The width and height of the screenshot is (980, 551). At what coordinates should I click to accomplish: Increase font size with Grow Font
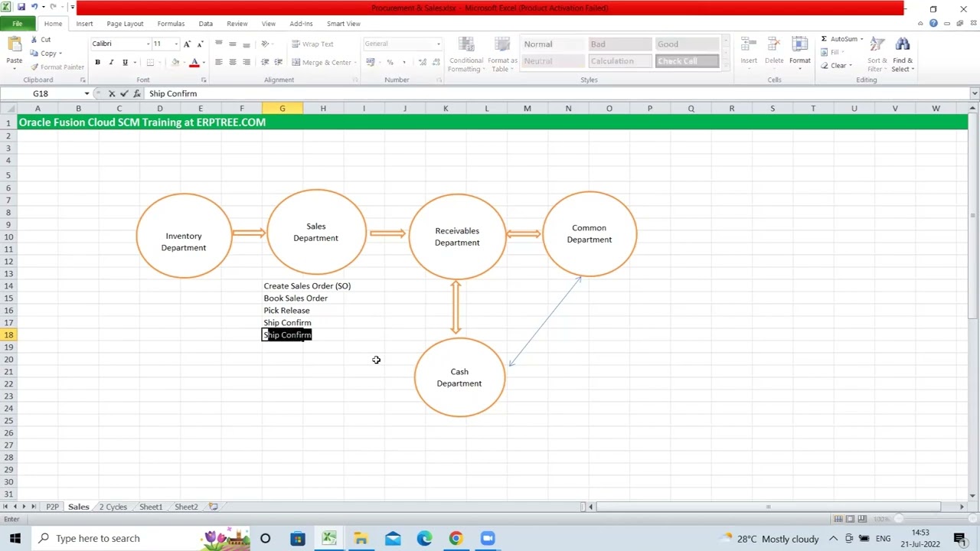[x=187, y=44]
